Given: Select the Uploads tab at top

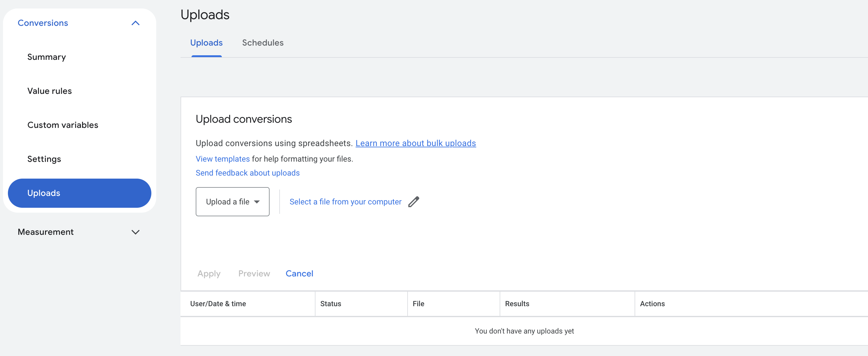Looking at the screenshot, I should tap(206, 43).
